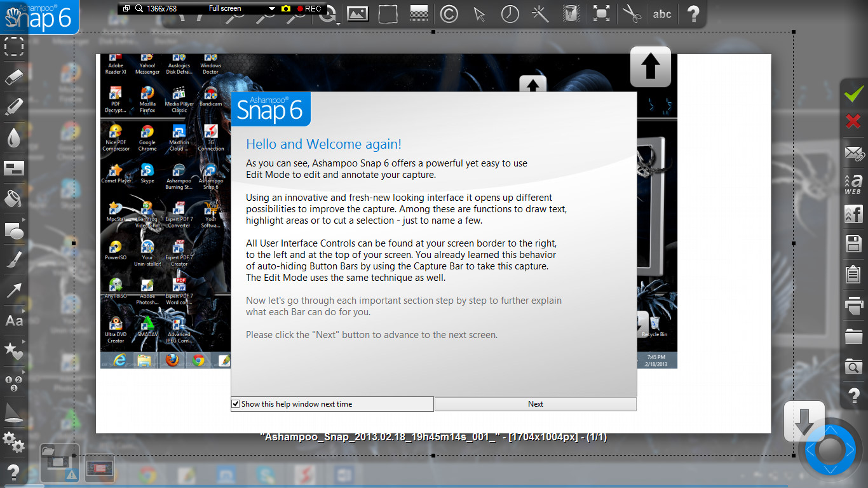Select the Arrow drawing tool
The width and height of the screenshot is (868, 488).
click(x=14, y=290)
